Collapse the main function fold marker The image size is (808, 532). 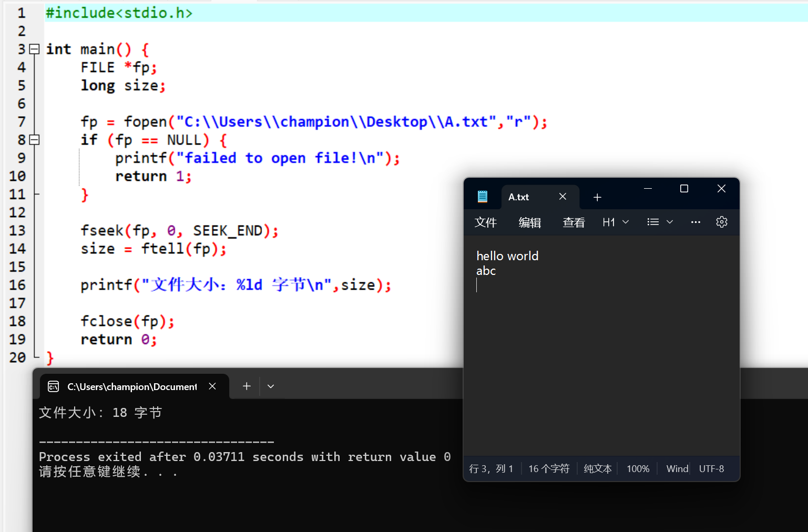coord(34,49)
